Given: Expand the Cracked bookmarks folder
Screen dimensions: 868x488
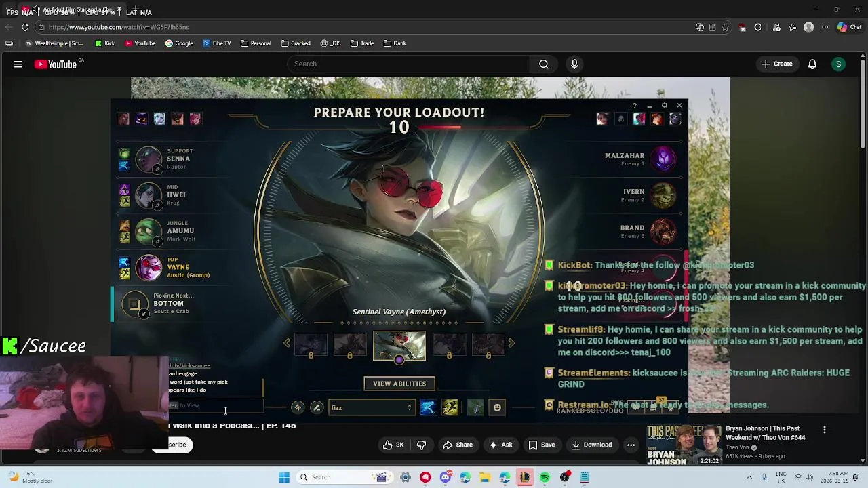Looking at the screenshot, I should click(296, 43).
